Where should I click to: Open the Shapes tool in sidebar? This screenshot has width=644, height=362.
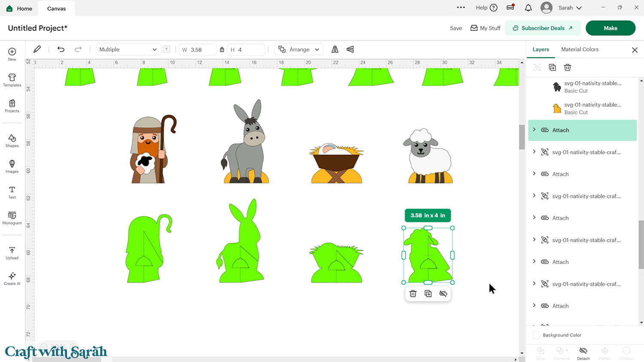point(12,140)
